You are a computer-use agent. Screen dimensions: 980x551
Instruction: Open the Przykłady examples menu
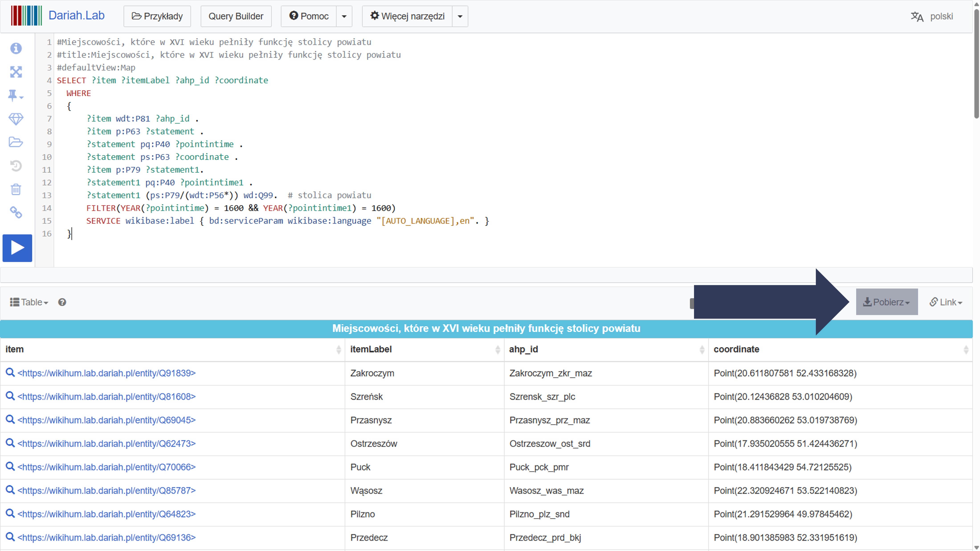[157, 16]
